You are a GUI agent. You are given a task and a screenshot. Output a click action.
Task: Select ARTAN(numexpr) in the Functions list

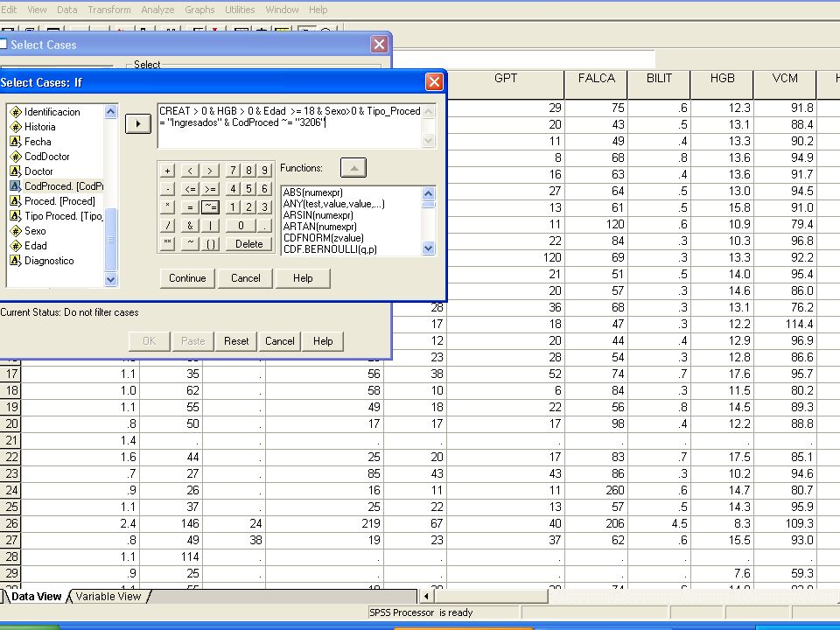point(320,227)
